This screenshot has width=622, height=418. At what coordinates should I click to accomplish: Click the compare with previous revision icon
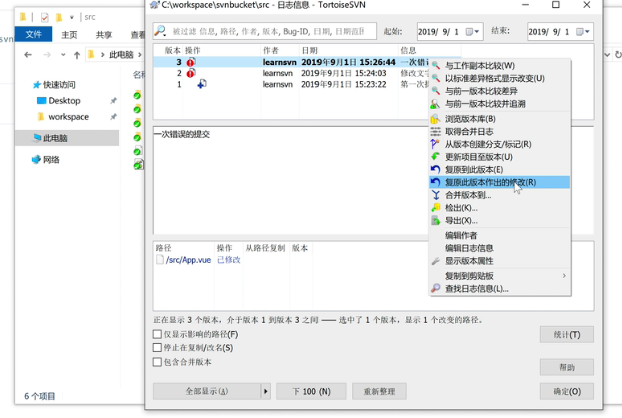[436, 91]
